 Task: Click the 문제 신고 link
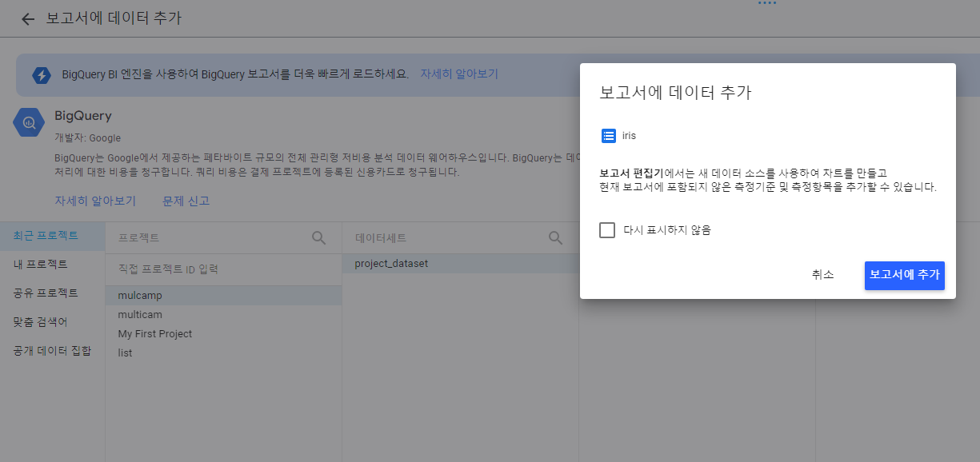pyautogui.click(x=186, y=201)
